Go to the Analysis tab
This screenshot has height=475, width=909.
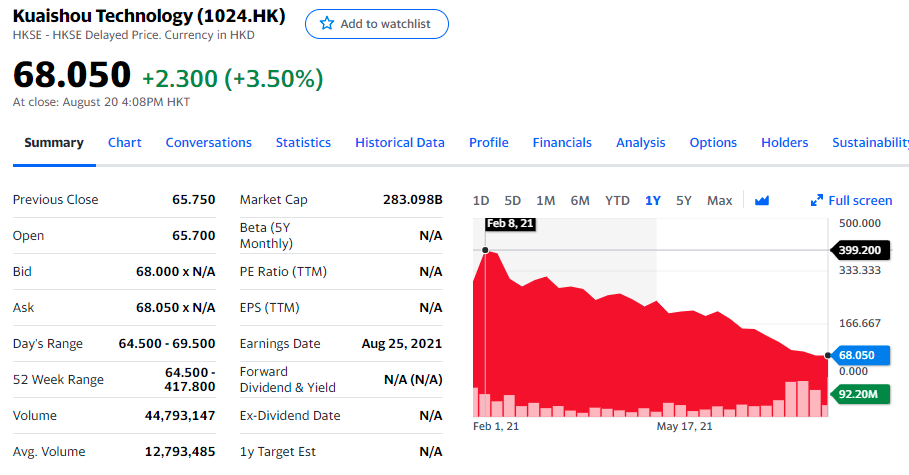click(x=641, y=143)
